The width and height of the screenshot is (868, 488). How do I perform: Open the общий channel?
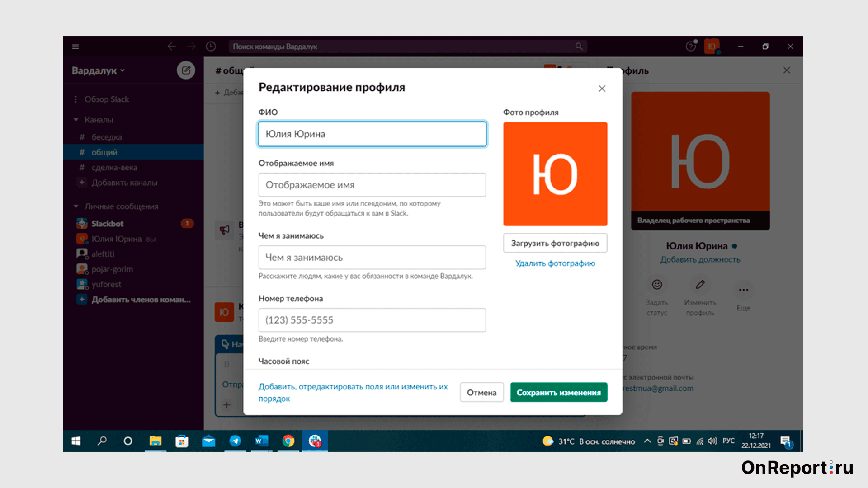tap(133, 152)
